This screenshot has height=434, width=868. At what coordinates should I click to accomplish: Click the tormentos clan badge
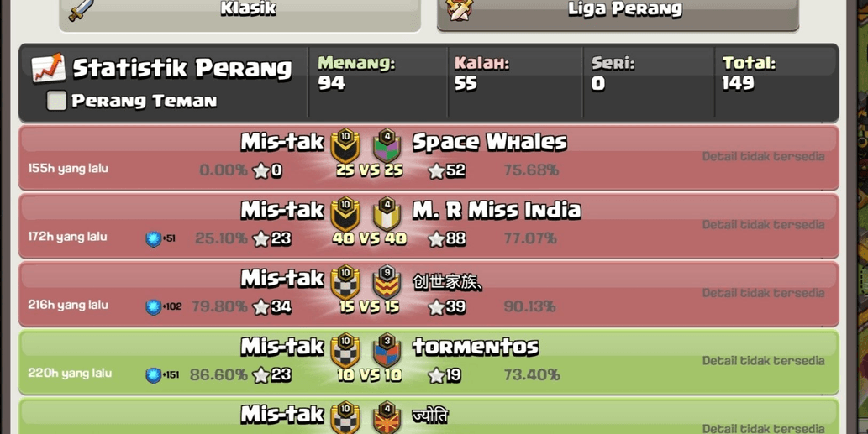(x=387, y=350)
